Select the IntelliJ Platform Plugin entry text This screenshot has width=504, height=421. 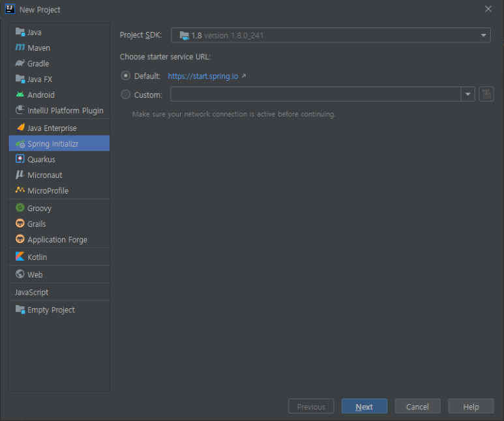66,111
